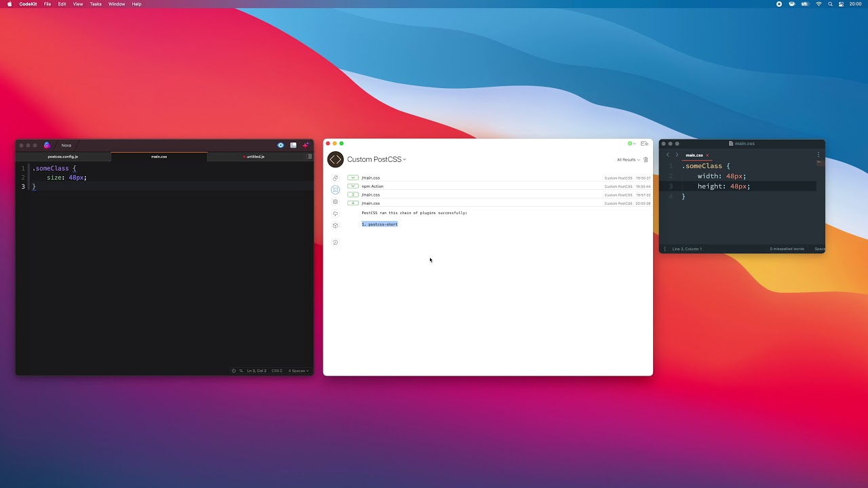This screenshot has width=868, height=488.
Task: Open the All Results filter dropdown
Action: (x=628, y=160)
